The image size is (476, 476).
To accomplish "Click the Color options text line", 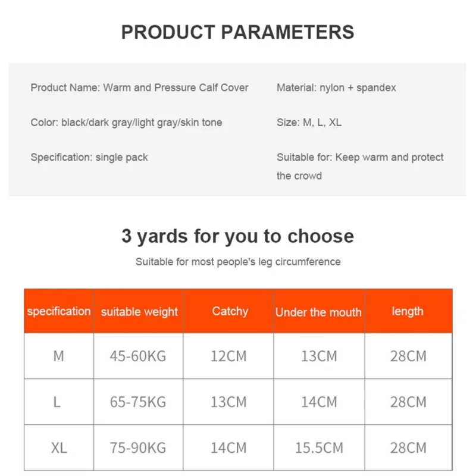I will (x=126, y=123).
